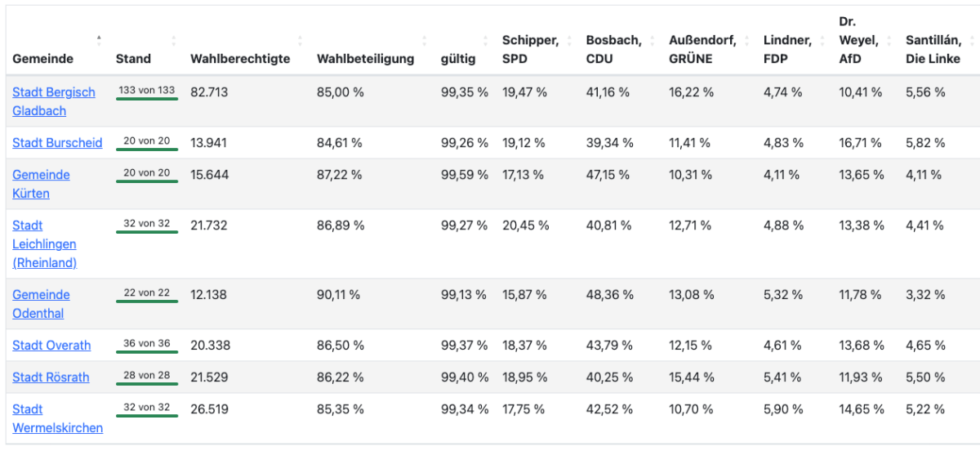Click the sort arrows beside the Wahlbeteiligung header

pyautogui.click(x=424, y=40)
